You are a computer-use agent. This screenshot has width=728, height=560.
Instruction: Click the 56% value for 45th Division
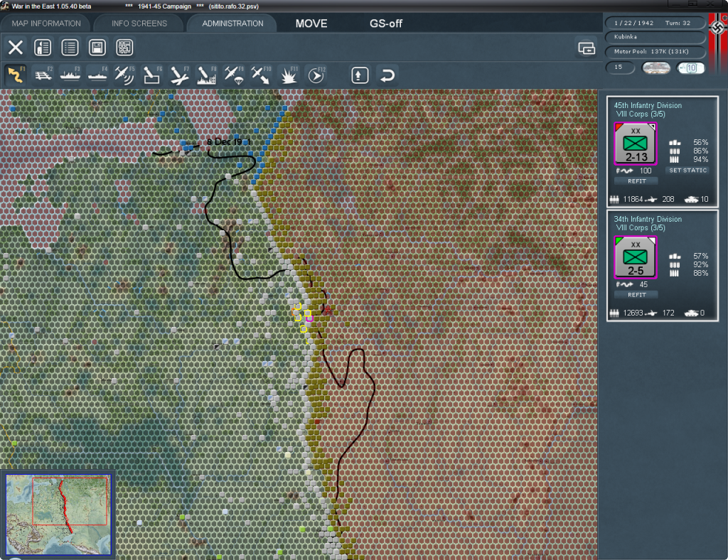click(x=700, y=142)
